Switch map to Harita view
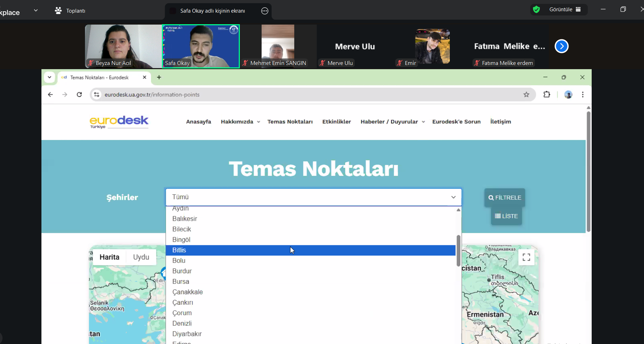Viewport: 644px width, 344px height. pos(109,257)
